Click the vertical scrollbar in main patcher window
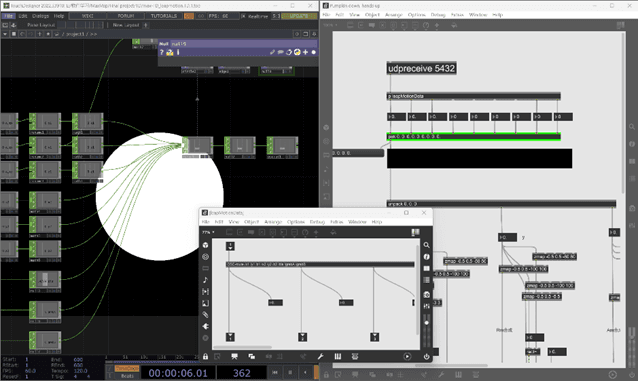Viewport: 638px width, 381px height. tap(623, 112)
